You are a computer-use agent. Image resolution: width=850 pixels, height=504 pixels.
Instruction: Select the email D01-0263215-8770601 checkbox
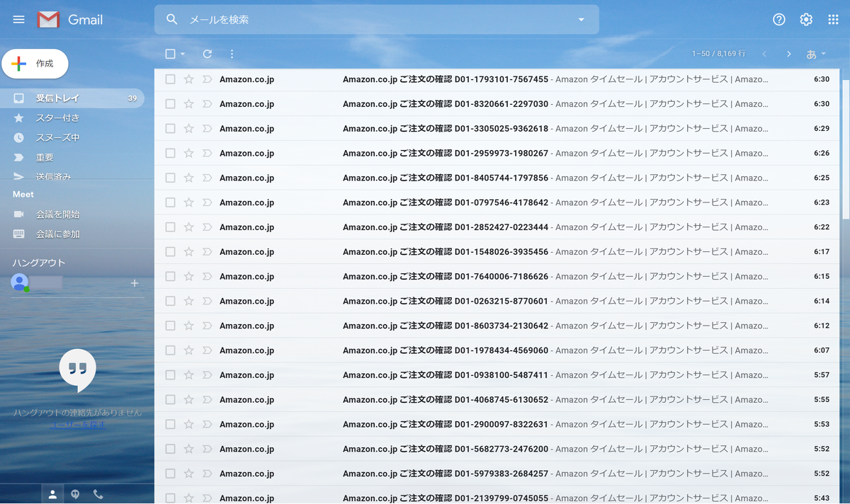point(170,301)
